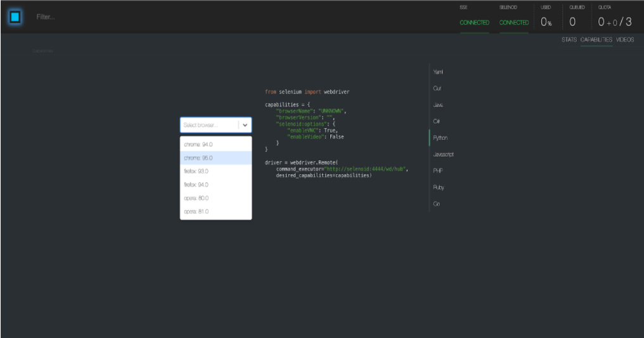
Task: Click the "enableVNC": True code line
Action: 312,130
